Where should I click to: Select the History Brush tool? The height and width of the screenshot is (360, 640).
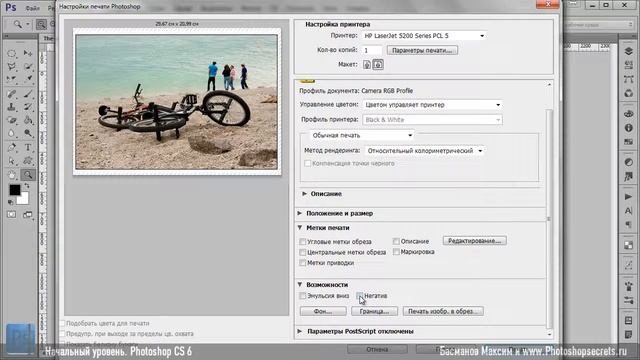point(28,107)
